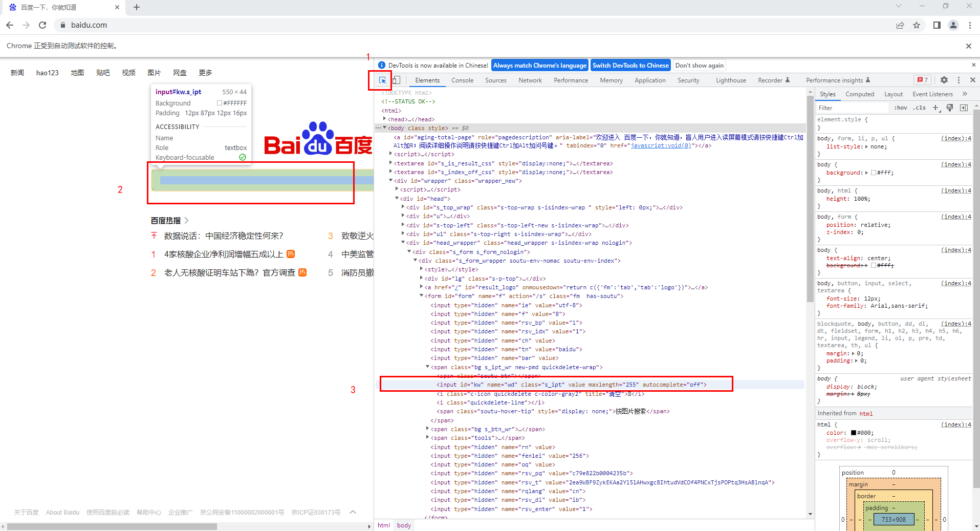The image size is (980, 531).
Task: Click Always match Chrome's language
Action: point(540,66)
